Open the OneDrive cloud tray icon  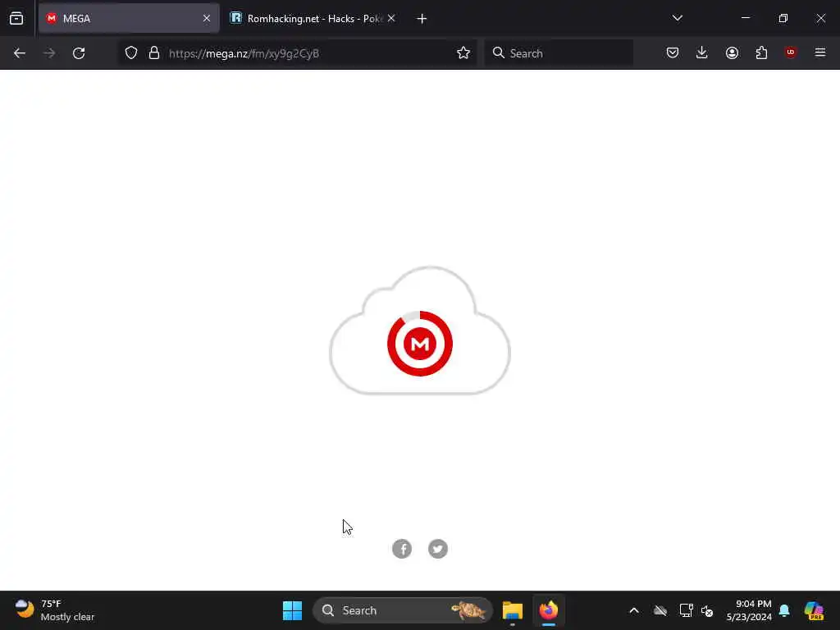pyautogui.click(x=660, y=610)
